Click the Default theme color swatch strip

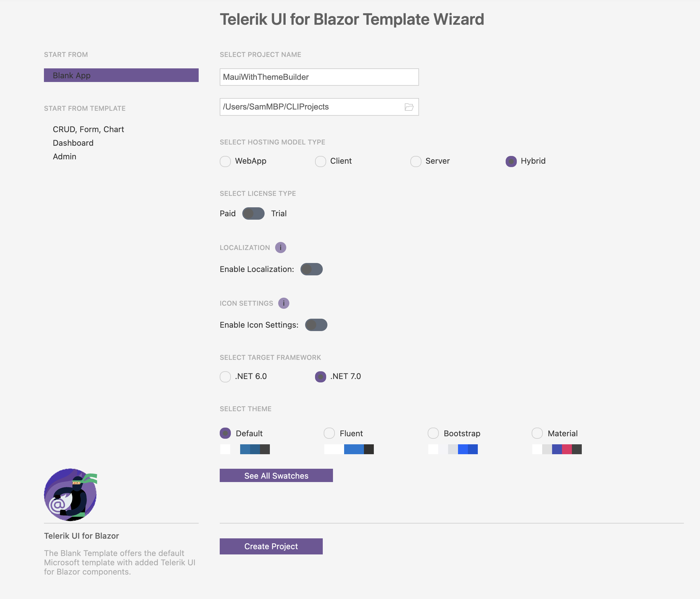(245, 449)
